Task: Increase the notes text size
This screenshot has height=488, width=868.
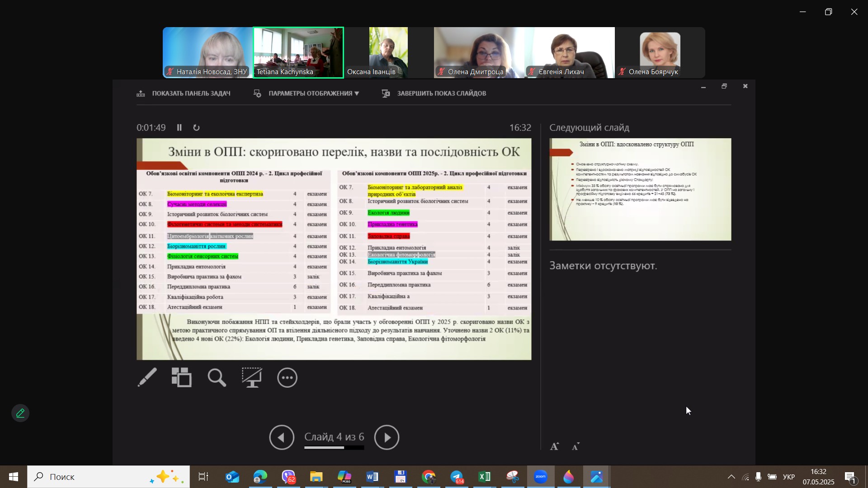Action: click(555, 446)
